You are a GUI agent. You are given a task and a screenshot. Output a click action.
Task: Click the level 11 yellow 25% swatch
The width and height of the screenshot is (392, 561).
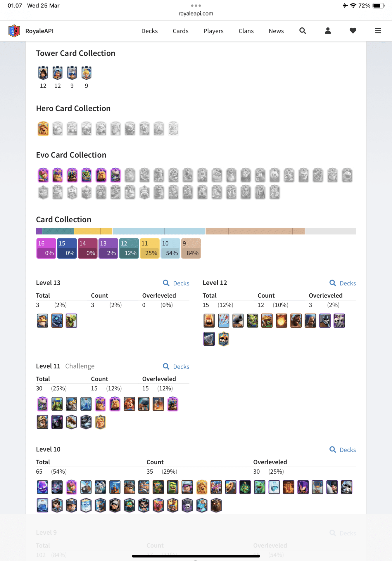150,248
